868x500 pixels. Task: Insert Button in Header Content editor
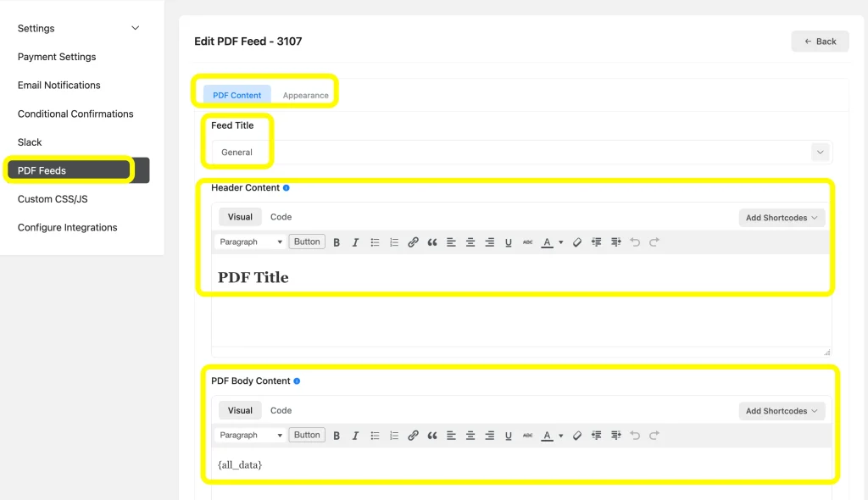pyautogui.click(x=307, y=242)
